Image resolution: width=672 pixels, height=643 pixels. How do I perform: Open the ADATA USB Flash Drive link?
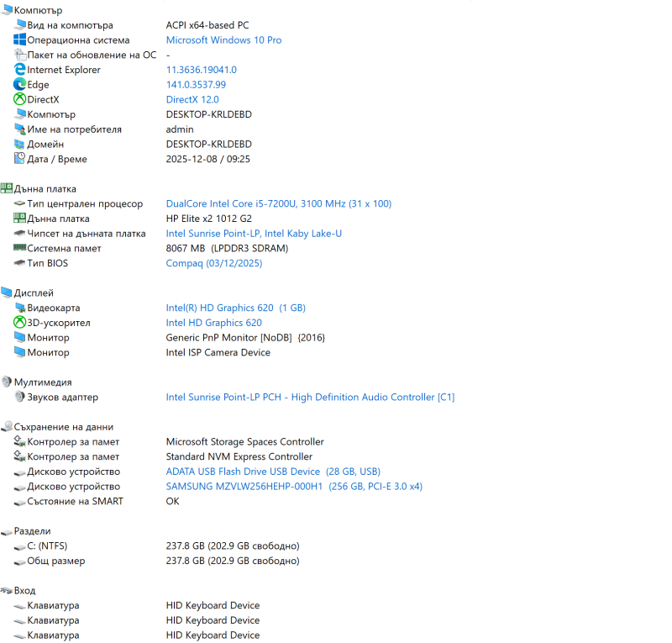click(x=243, y=472)
